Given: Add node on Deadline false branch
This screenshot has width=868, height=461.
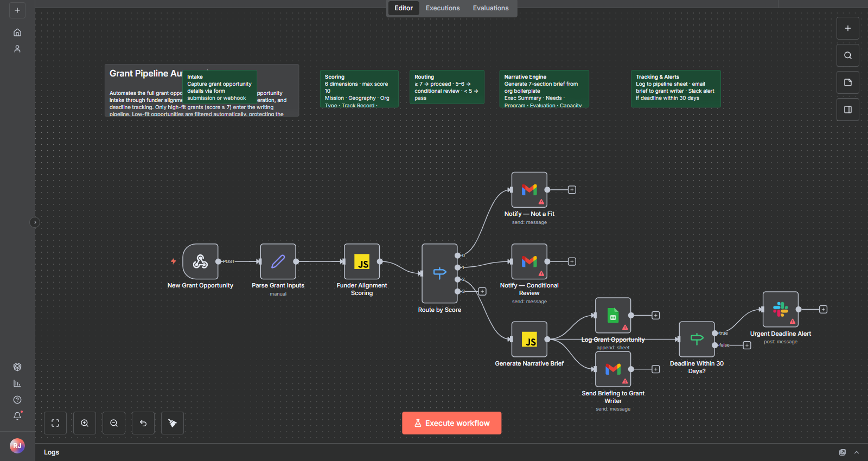Looking at the screenshot, I should (x=747, y=345).
